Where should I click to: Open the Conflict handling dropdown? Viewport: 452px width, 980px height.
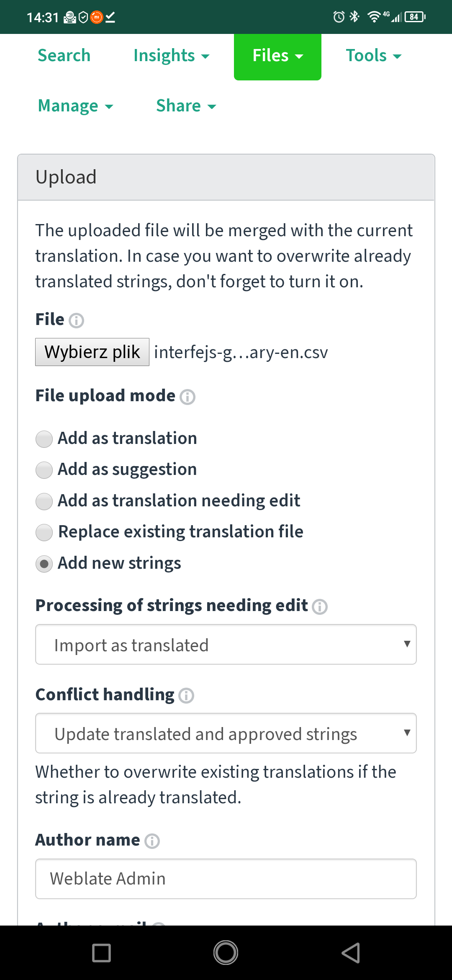click(x=226, y=733)
